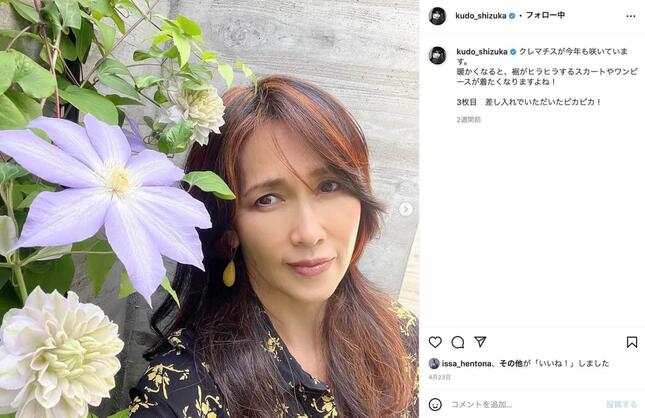
Task: Open header profile picture of kudo_shizuka
Action: 437,16
